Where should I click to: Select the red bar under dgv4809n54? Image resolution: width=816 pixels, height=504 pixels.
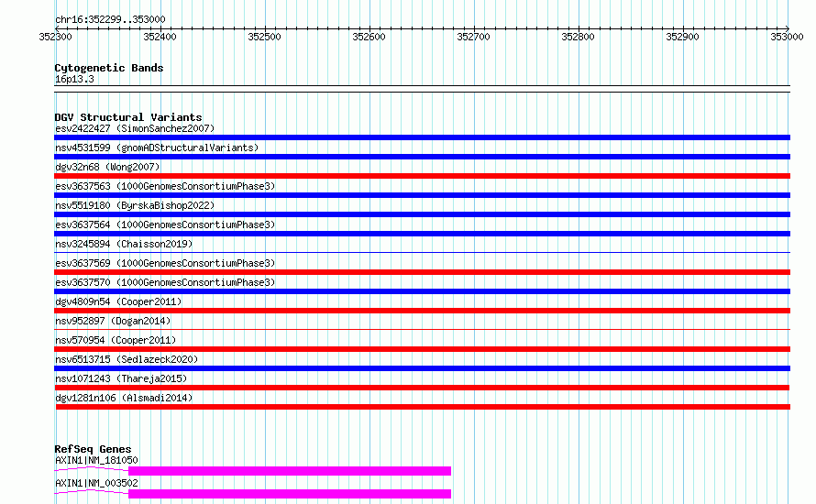point(422,311)
